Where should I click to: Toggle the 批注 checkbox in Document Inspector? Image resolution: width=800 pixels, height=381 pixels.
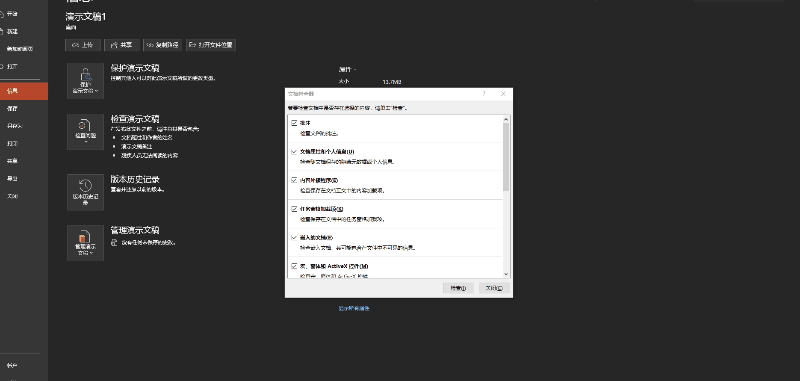click(x=294, y=123)
